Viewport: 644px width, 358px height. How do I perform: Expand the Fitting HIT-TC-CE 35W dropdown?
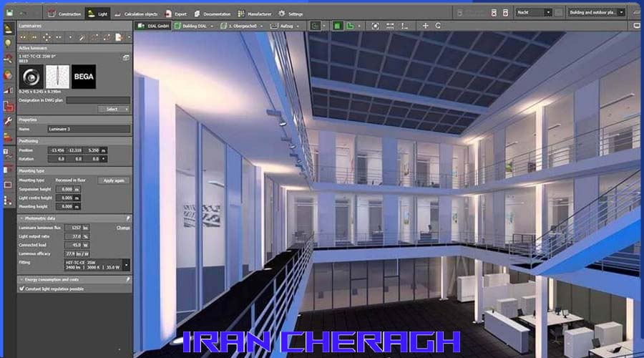127,264
